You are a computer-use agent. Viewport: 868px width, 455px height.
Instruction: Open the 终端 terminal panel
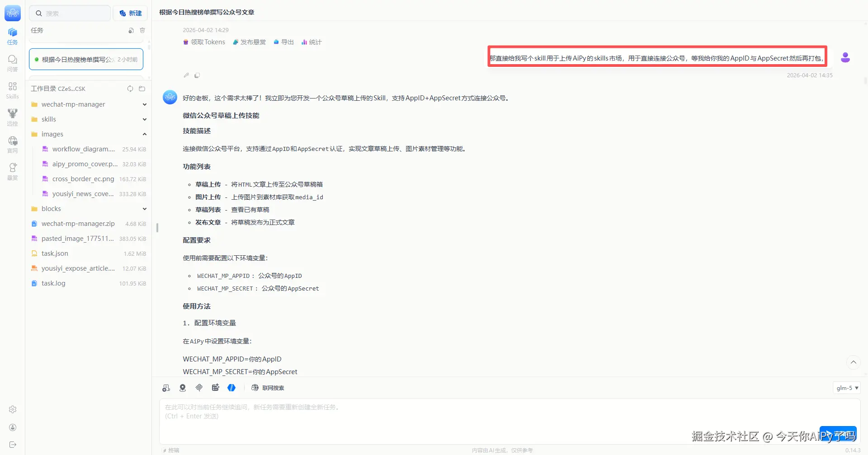(171, 450)
